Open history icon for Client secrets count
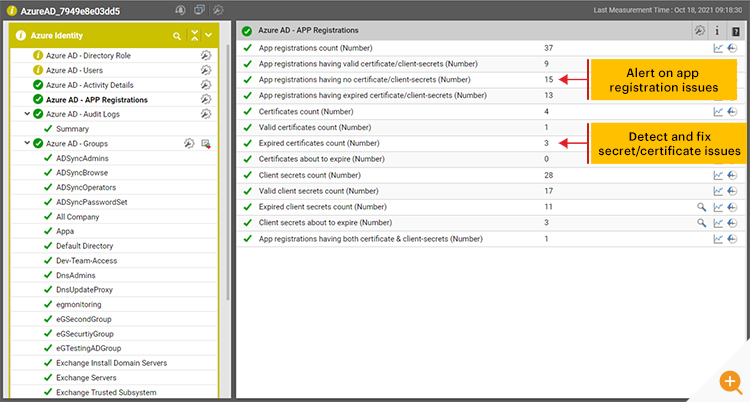The width and height of the screenshot is (750, 402). pos(732,175)
